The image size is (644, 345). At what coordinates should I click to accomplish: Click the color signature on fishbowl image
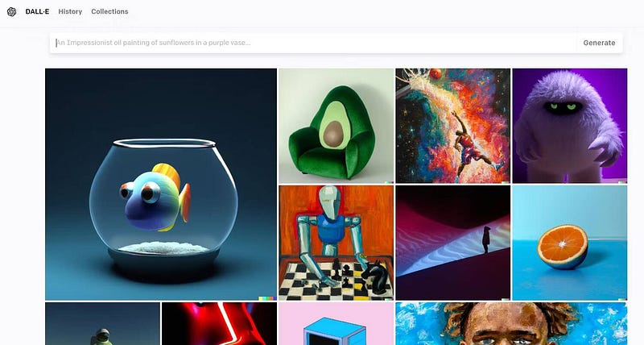click(267, 298)
